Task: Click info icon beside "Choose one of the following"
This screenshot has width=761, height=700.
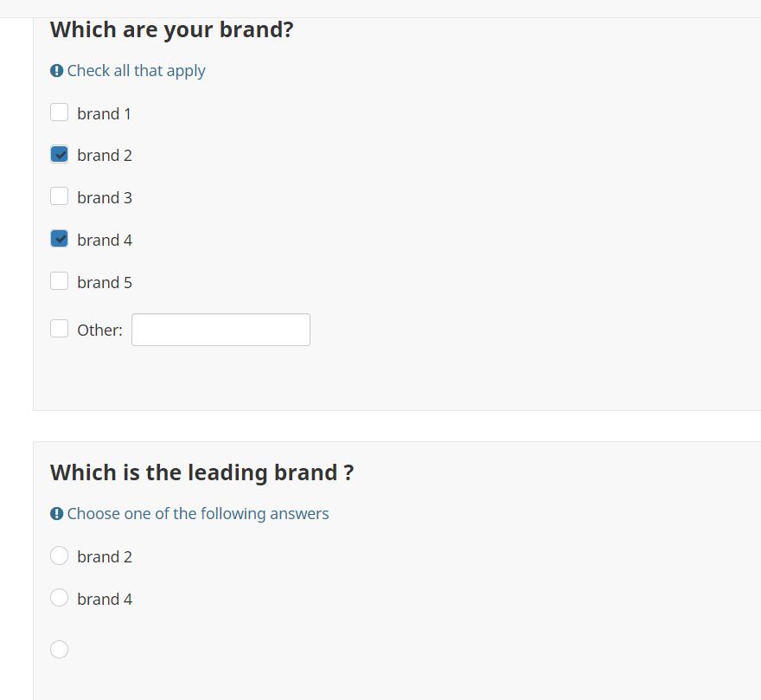Action: 57,514
